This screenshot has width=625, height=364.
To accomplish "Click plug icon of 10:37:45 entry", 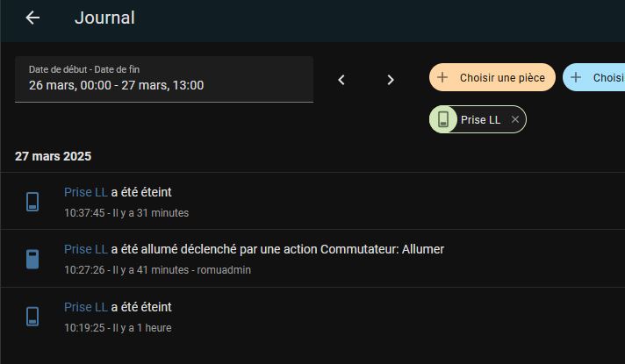I will 32,202.
